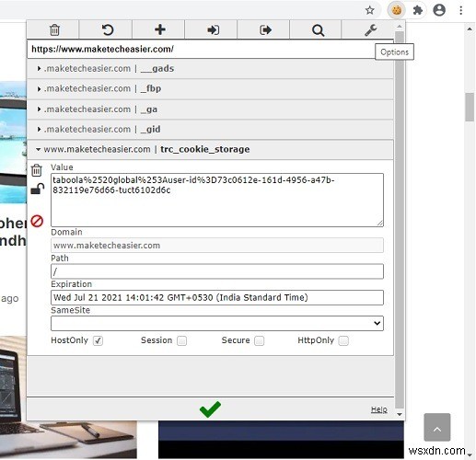Click into the cookie Value text area
The image size is (476, 460).
(217, 200)
